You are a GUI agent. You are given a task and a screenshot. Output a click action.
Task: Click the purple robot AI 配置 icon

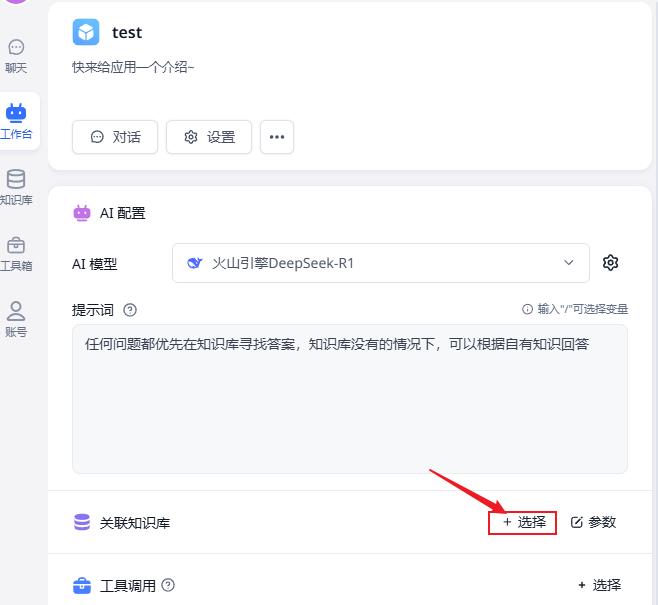(82, 213)
